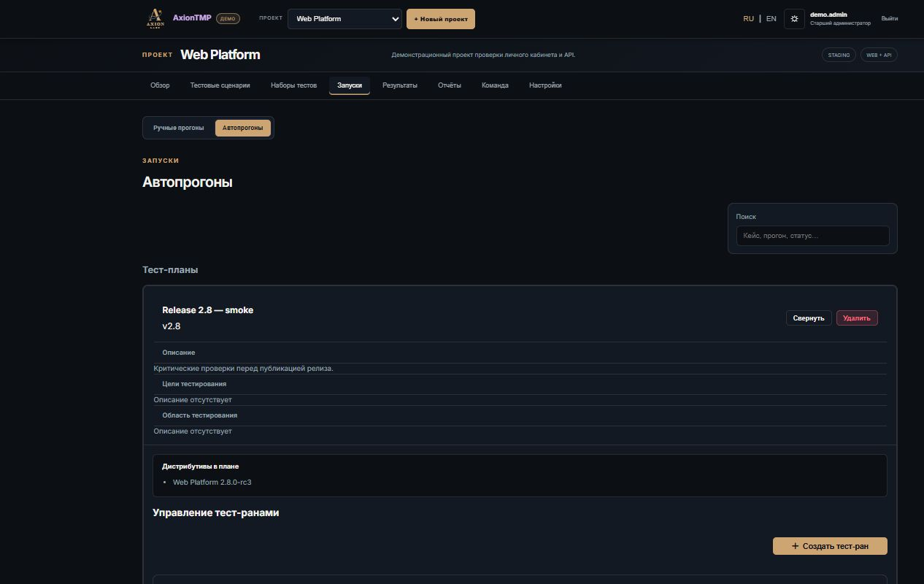Click the Описание section label
This screenshot has width=924, height=584.
pyautogui.click(x=179, y=353)
